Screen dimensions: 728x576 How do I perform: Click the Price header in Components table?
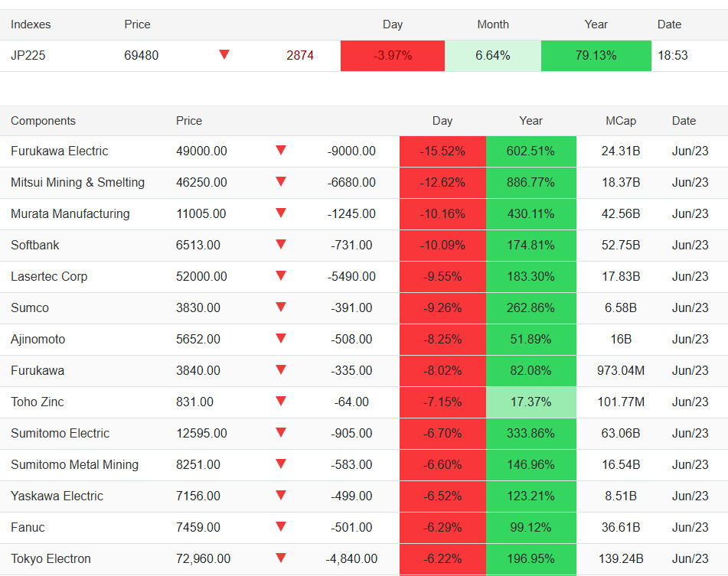point(189,121)
